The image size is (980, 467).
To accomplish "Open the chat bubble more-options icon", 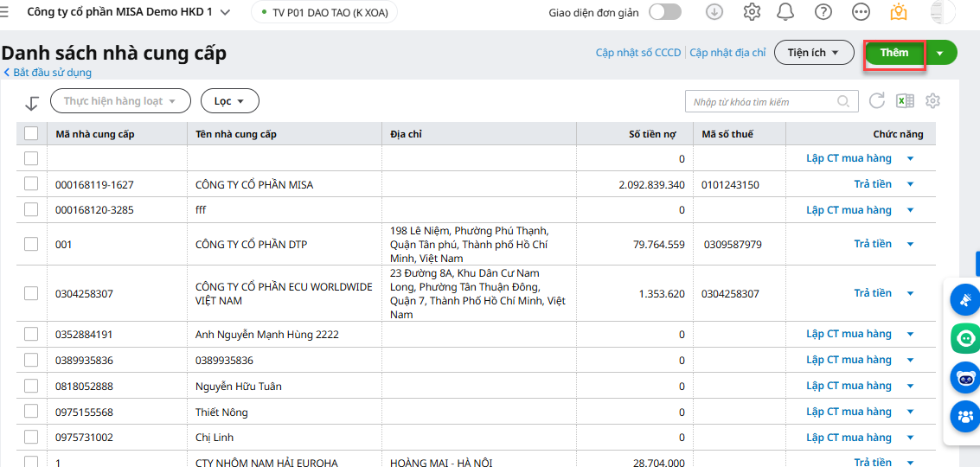I will (x=861, y=12).
